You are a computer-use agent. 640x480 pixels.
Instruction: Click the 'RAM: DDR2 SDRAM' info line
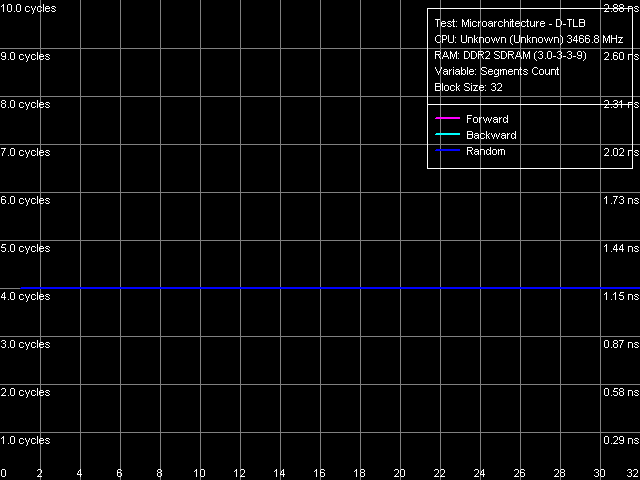click(510, 55)
